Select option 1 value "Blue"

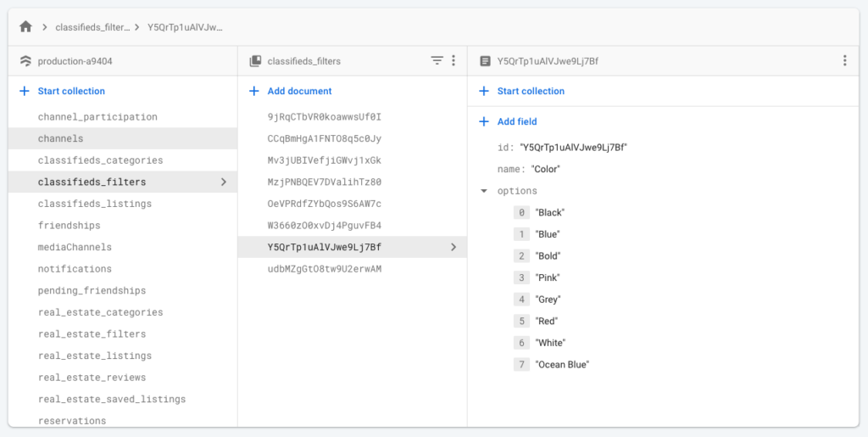click(x=548, y=234)
